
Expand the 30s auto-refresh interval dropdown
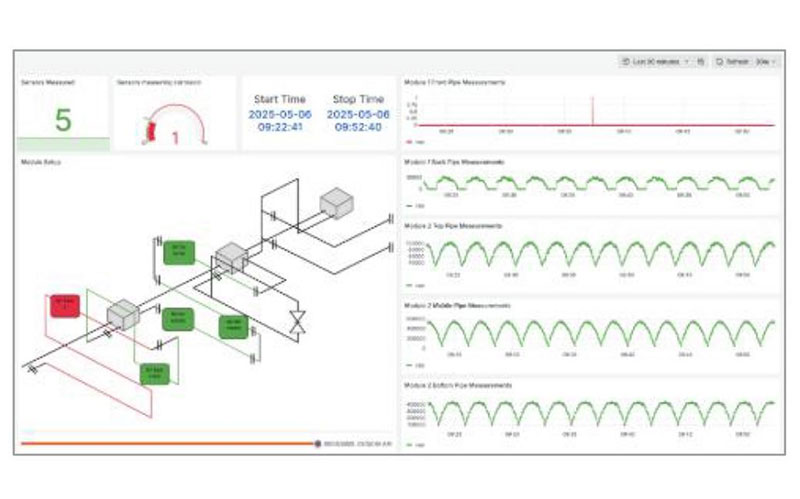click(x=764, y=62)
